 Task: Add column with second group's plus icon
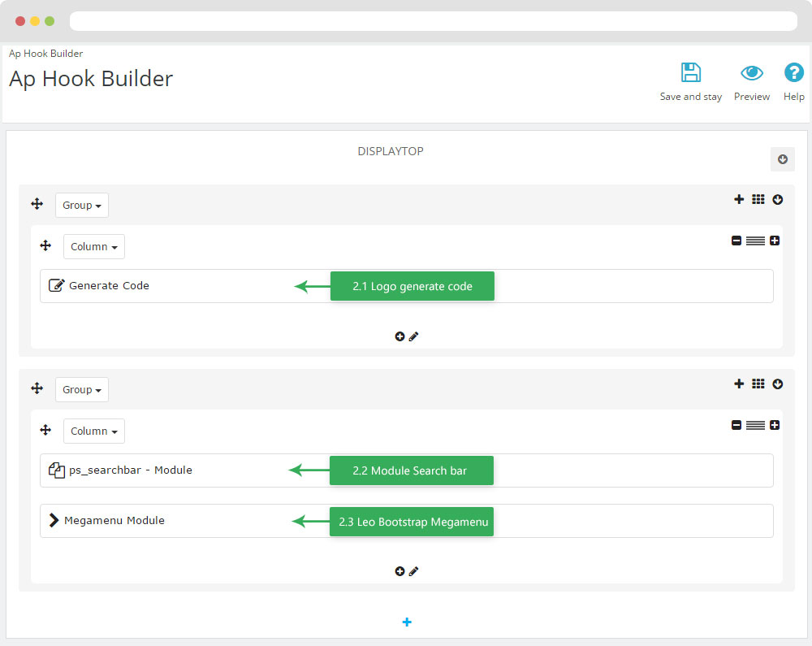739,384
